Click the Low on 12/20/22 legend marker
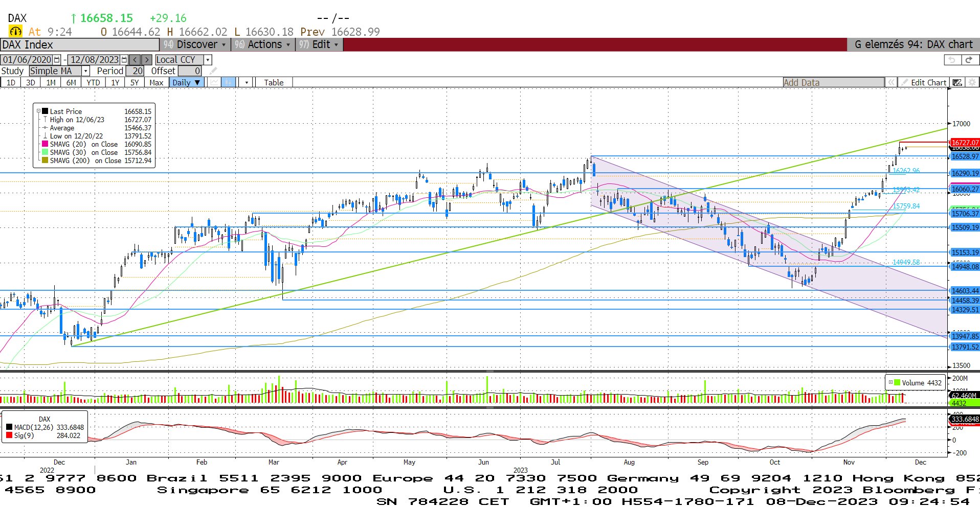980x530 pixels. tap(45, 136)
